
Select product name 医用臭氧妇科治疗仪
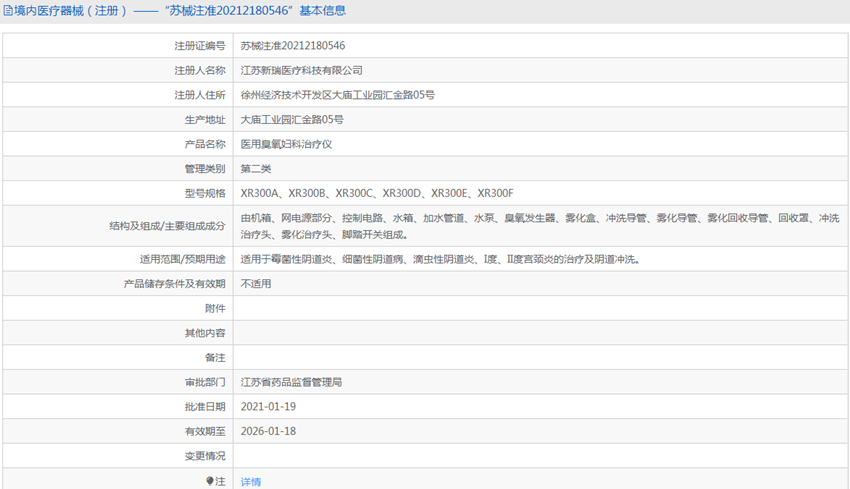pyautogui.click(x=286, y=144)
